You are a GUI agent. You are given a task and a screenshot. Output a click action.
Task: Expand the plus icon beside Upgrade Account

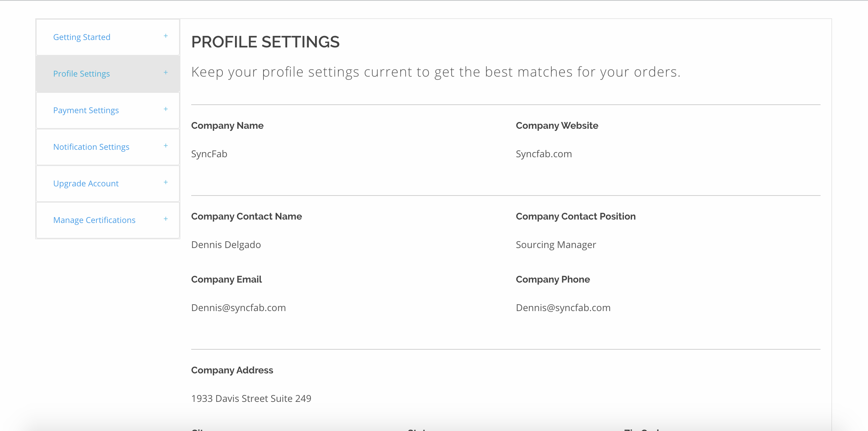pos(166,182)
